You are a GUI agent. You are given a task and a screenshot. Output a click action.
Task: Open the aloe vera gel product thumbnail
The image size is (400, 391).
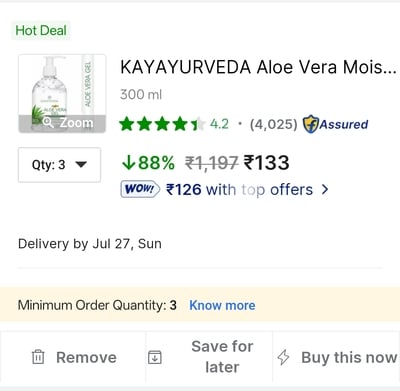coord(62,94)
